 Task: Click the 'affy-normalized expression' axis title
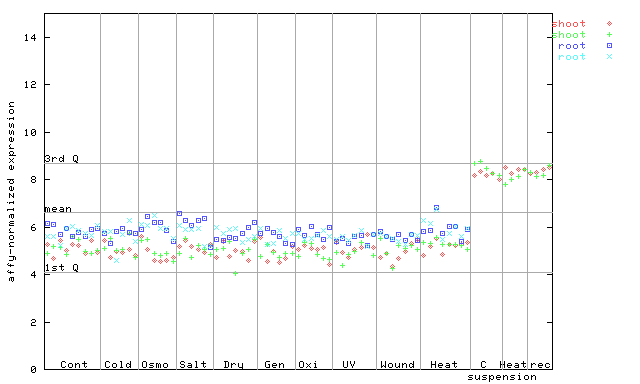pyautogui.click(x=11, y=191)
